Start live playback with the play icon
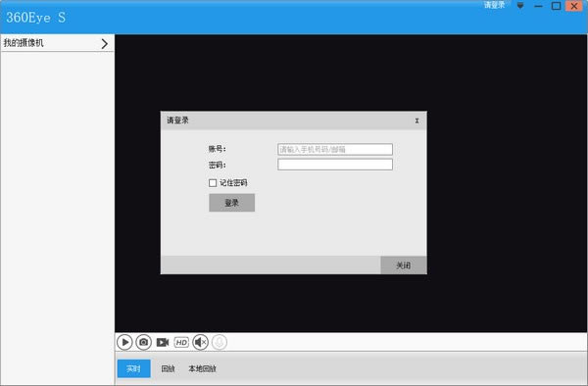Image resolution: width=588 pixels, height=386 pixels. tap(124, 342)
